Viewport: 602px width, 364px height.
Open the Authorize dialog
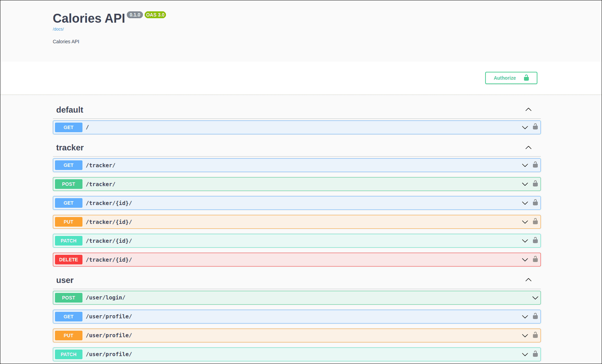(x=505, y=78)
